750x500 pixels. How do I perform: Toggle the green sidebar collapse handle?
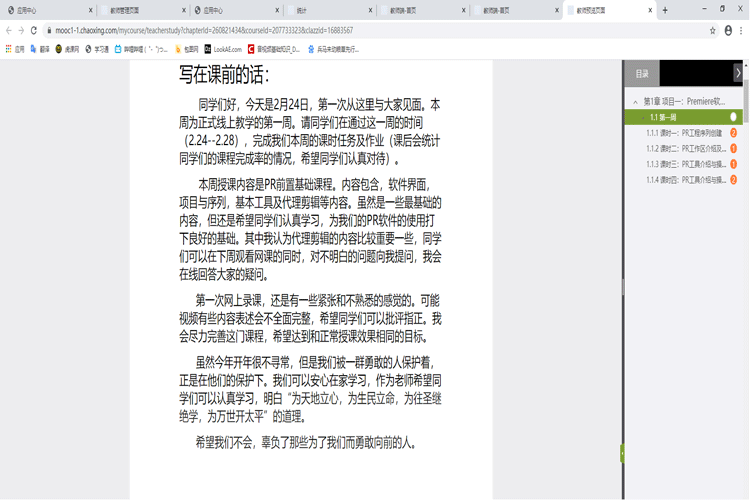tap(622, 453)
